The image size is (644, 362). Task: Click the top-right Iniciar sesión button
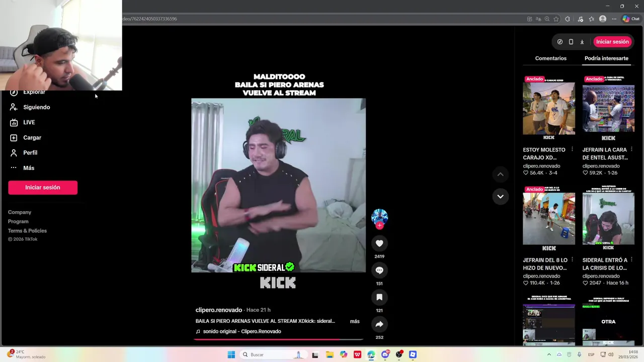click(612, 42)
